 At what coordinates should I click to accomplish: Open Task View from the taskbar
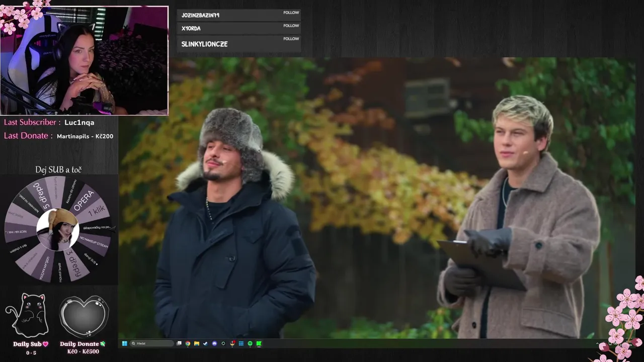coord(179,343)
